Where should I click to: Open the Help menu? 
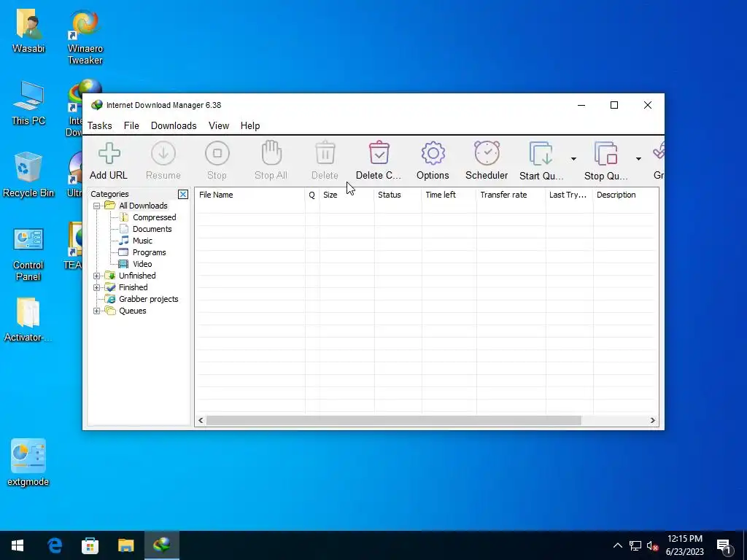coord(250,125)
